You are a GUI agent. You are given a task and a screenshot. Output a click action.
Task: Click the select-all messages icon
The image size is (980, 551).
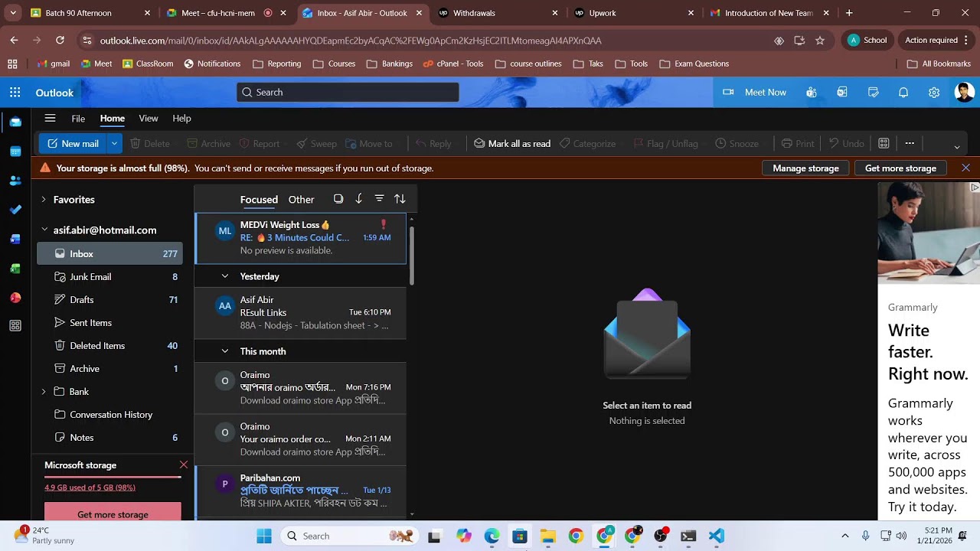pyautogui.click(x=338, y=199)
